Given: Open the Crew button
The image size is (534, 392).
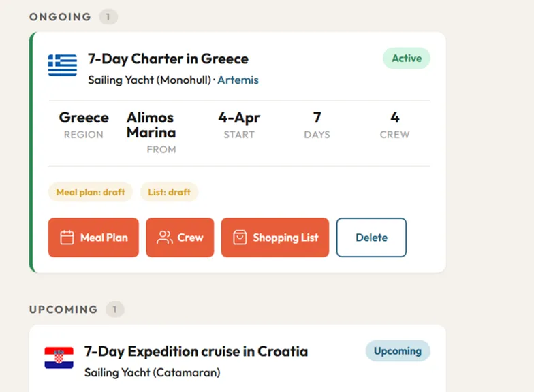Looking at the screenshot, I should pyautogui.click(x=180, y=238).
